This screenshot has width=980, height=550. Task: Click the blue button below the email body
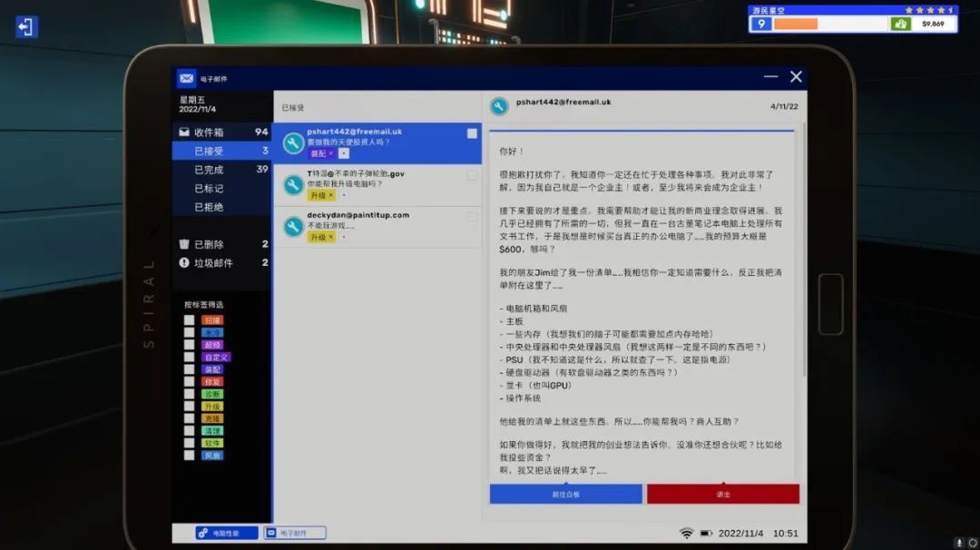pyautogui.click(x=565, y=494)
